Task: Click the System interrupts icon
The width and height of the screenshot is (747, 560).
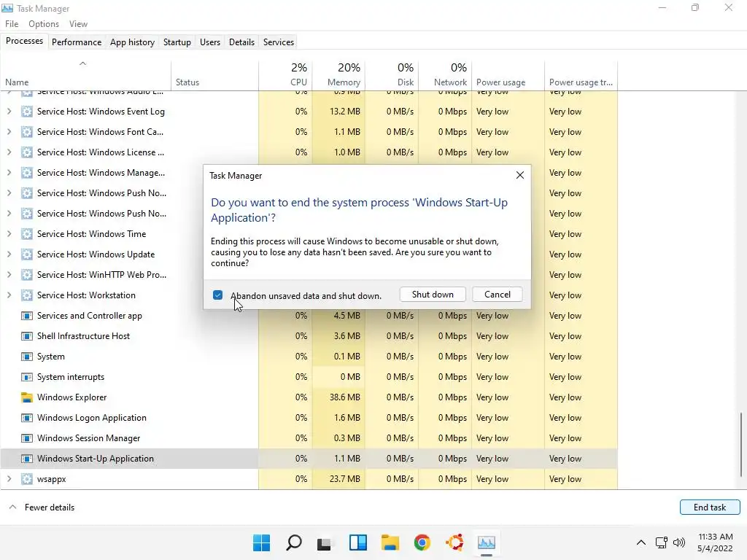Action: point(27,377)
